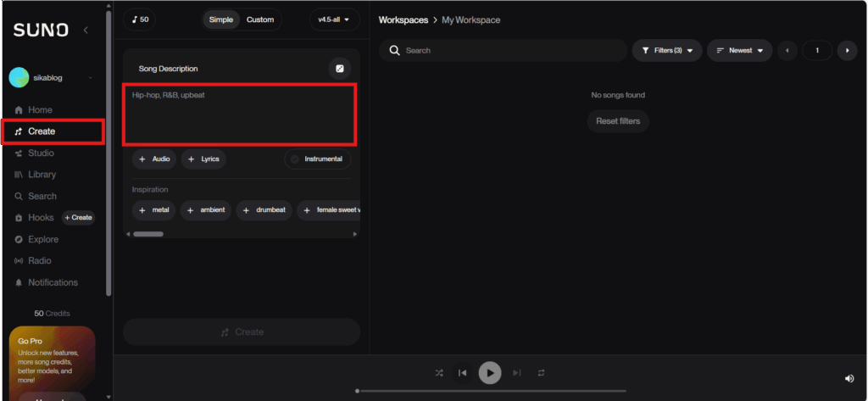Go to Explore in the sidebar
Viewport: 868px width, 401px height.
point(43,239)
